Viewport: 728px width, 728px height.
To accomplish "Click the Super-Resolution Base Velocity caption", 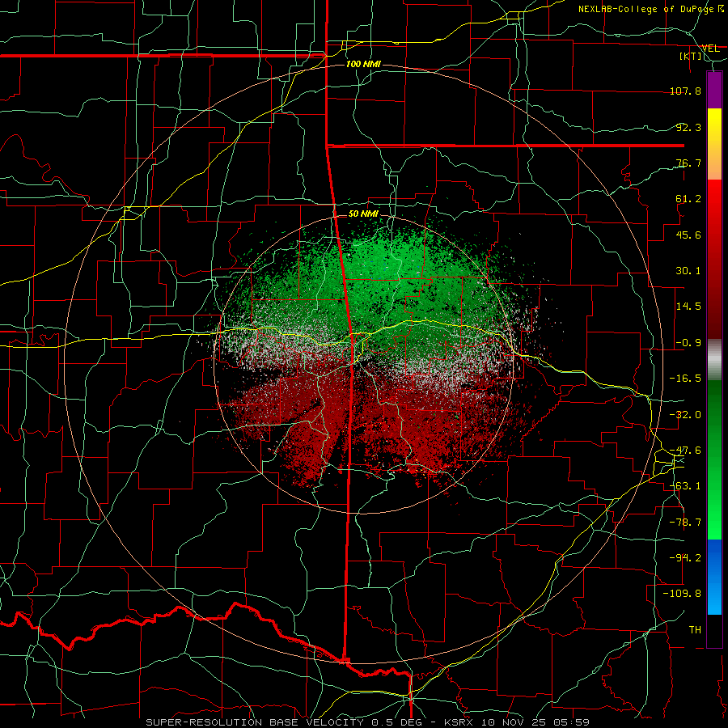I will pyautogui.click(x=368, y=722).
